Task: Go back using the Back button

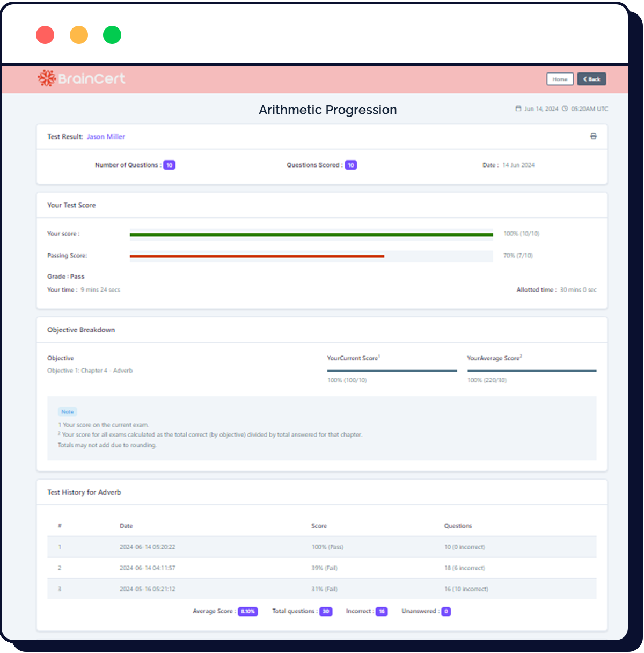Action: tap(591, 79)
